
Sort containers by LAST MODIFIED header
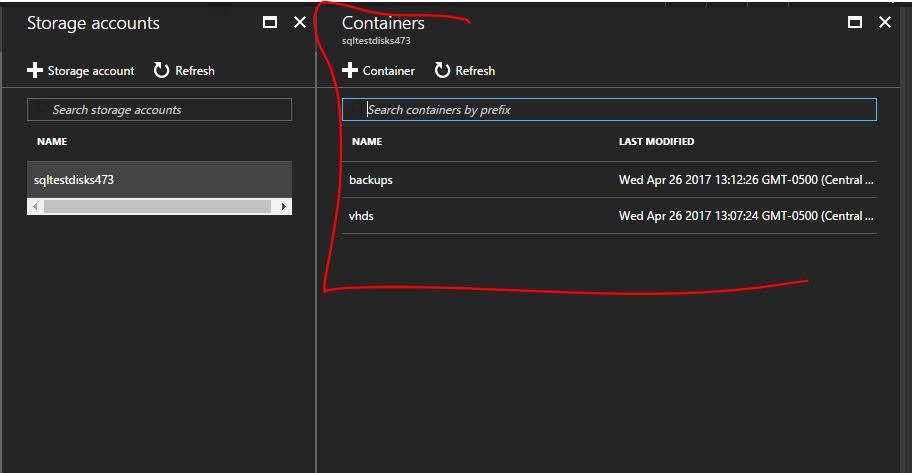[656, 142]
